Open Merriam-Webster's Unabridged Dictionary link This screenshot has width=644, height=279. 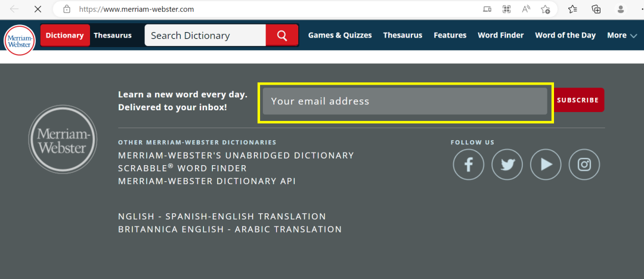point(236,156)
